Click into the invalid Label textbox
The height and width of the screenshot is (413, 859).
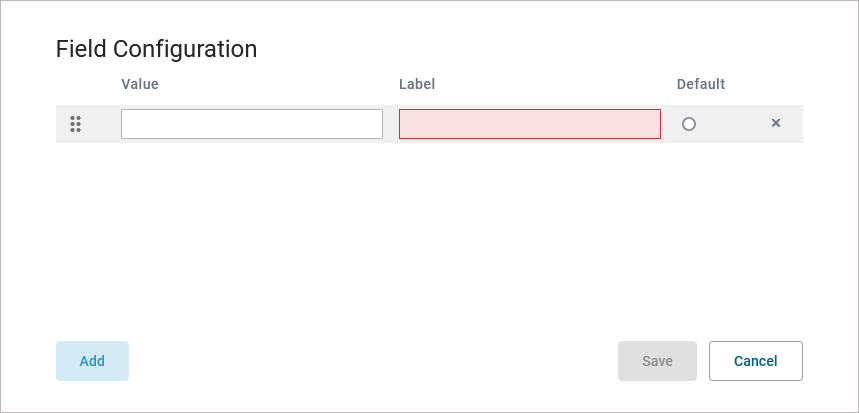(529, 124)
